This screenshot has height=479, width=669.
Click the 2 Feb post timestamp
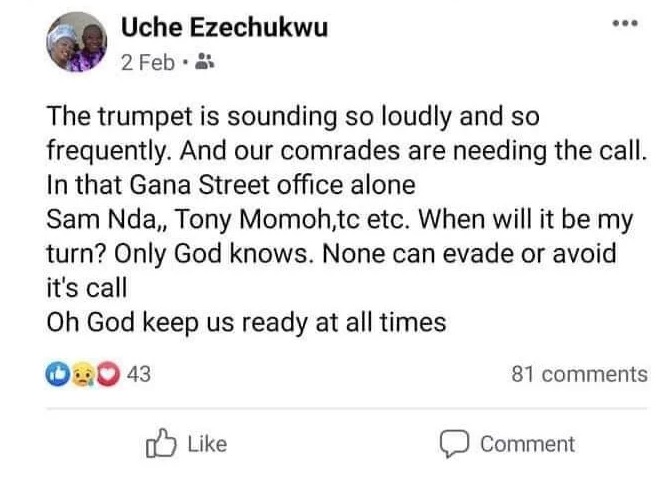(145, 62)
